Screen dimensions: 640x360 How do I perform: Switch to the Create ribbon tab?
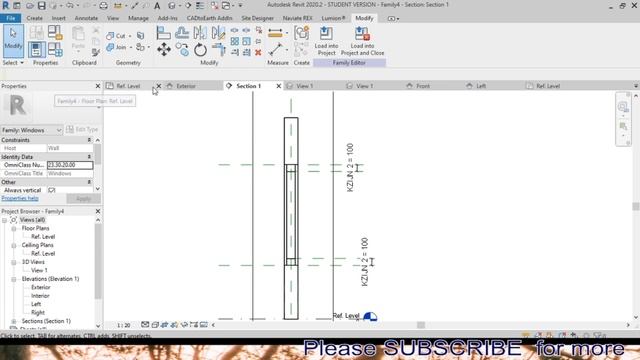pos(34,18)
